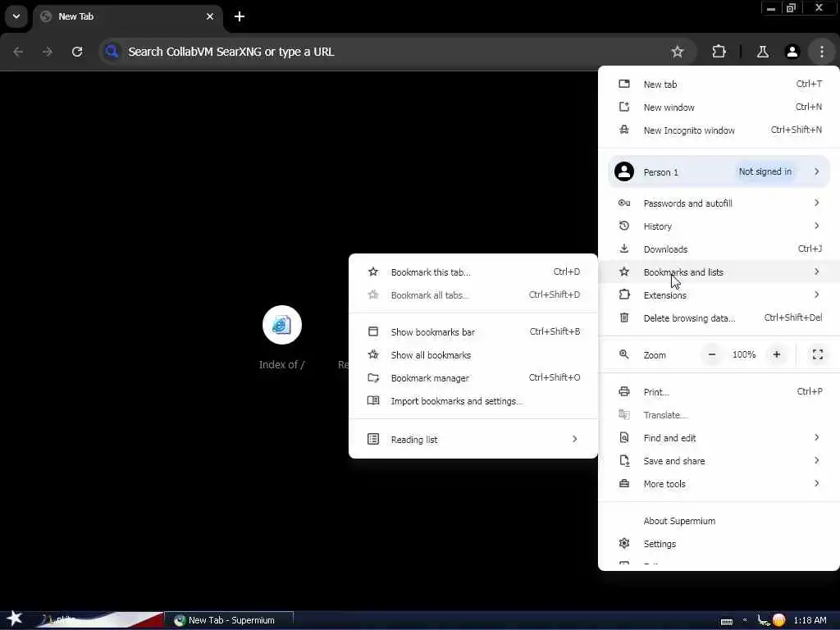Open Bookmark manager
The width and height of the screenshot is (840, 630).
473,378
